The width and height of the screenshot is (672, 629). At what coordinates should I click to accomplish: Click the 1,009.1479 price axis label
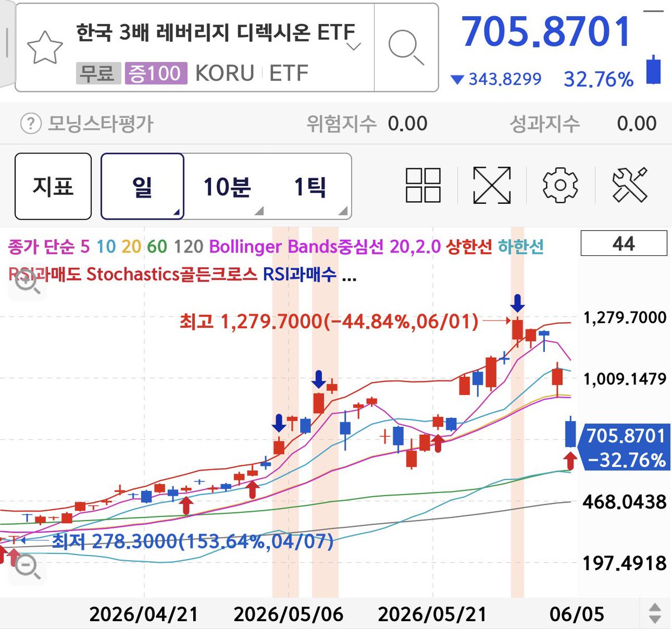[x=625, y=379]
